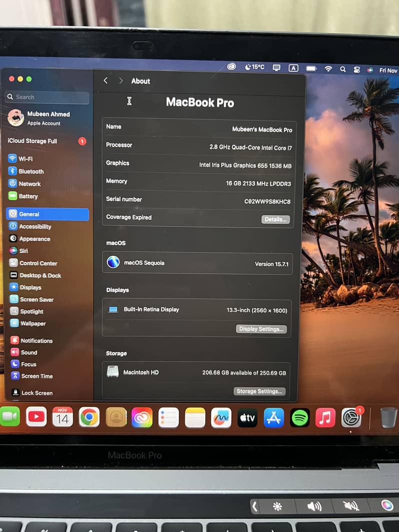Open Spotify from the Dock
Viewport: 399px width, 532px height.
(300, 418)
